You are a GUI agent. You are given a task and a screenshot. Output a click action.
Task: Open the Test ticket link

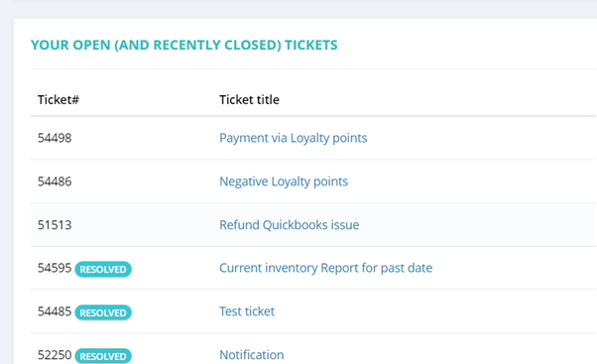pyautogui.click(x=247, y=311)
